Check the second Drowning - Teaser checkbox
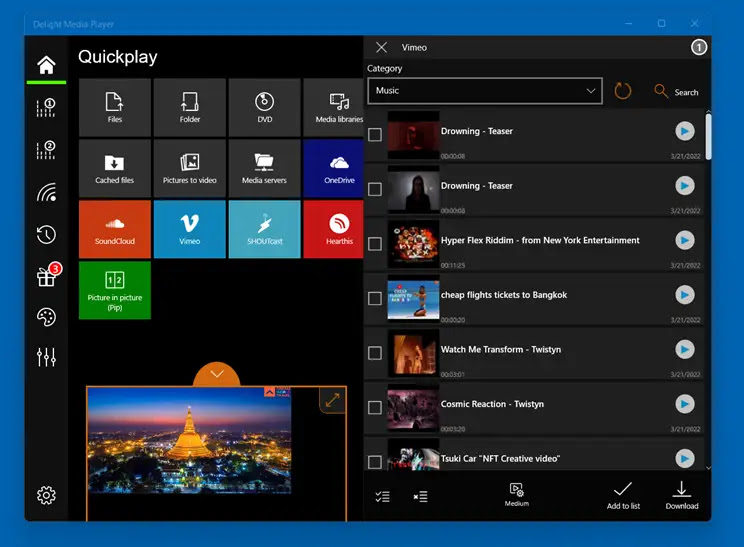The width and height of the screenshot is (744, 547). [x=375, y=189]
